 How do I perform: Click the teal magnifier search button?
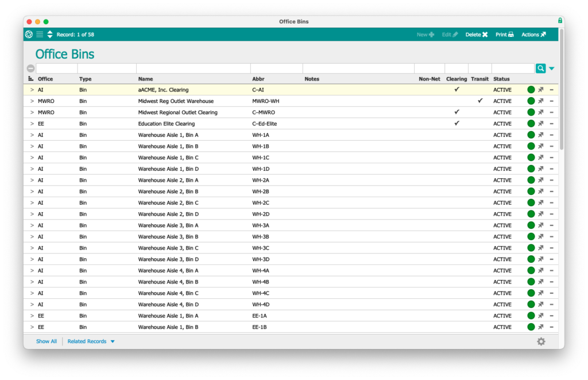(x=540, y=68)
